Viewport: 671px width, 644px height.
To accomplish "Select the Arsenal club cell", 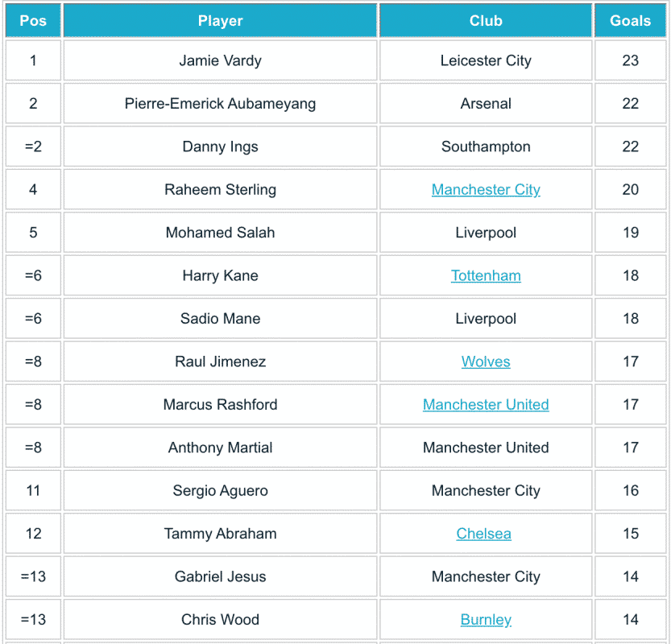I will pyautogui.click(x=486, y=104).
